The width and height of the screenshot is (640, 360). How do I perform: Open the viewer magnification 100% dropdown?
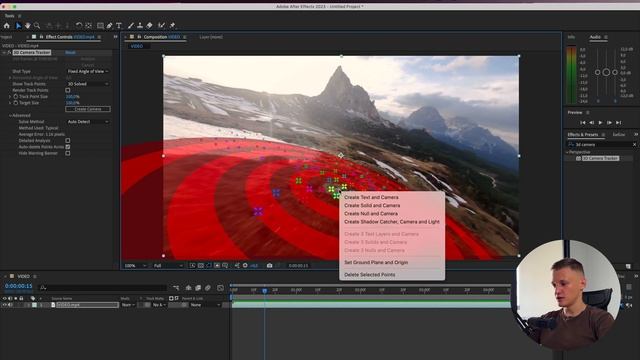136,266
